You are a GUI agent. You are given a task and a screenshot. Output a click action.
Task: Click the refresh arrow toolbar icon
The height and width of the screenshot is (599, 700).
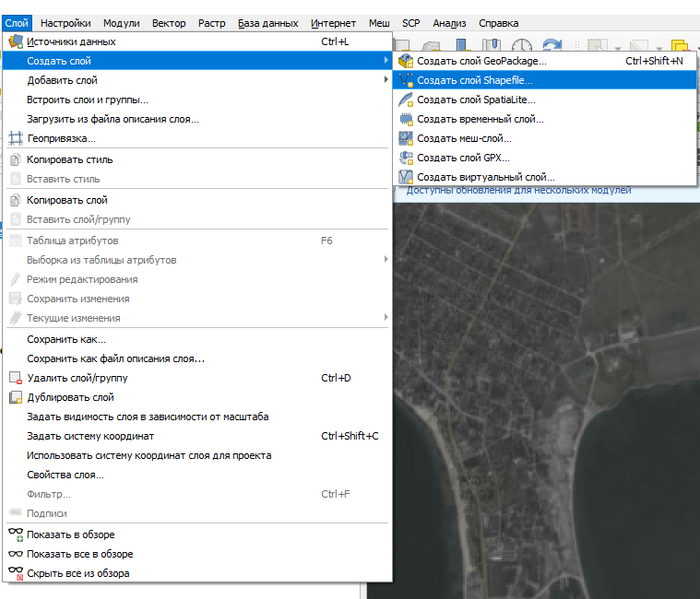coord(552,45)
